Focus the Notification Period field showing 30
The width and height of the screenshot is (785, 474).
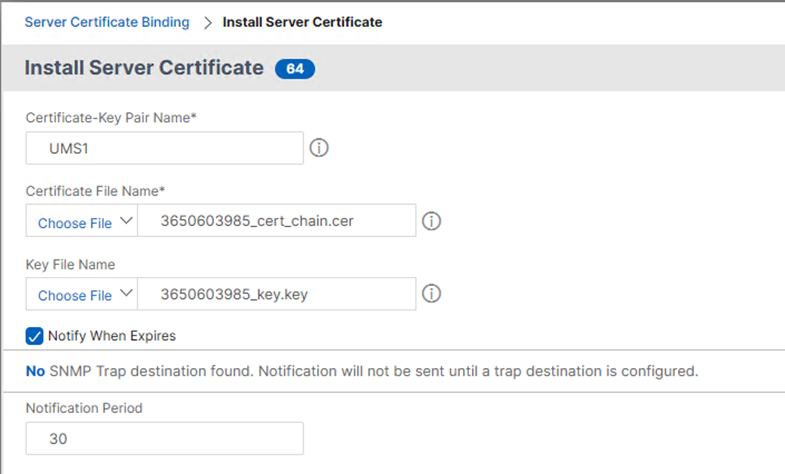coord(165,438)
